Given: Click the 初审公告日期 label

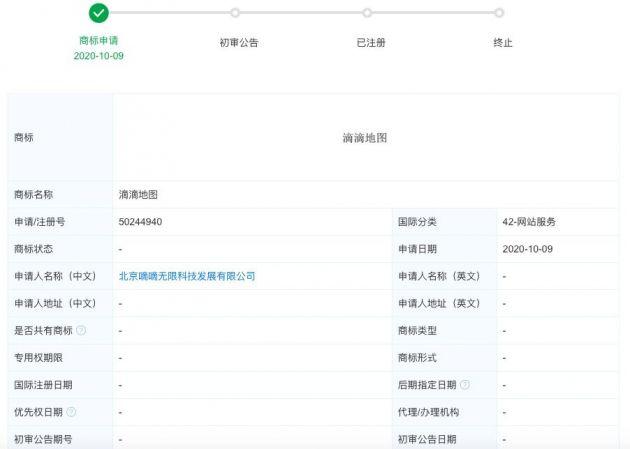Looking at the screenshot, I should click(x=427, y=439).
